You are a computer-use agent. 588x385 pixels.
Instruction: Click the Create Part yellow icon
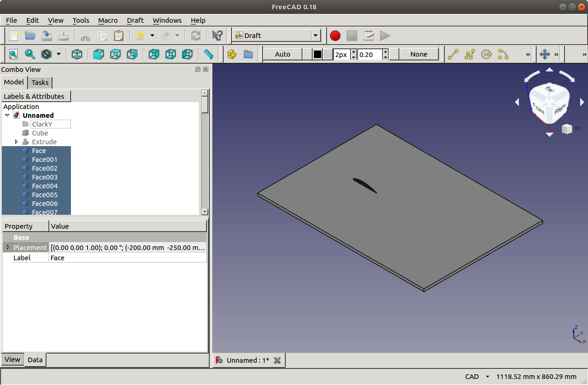click(x=232, y=54)
